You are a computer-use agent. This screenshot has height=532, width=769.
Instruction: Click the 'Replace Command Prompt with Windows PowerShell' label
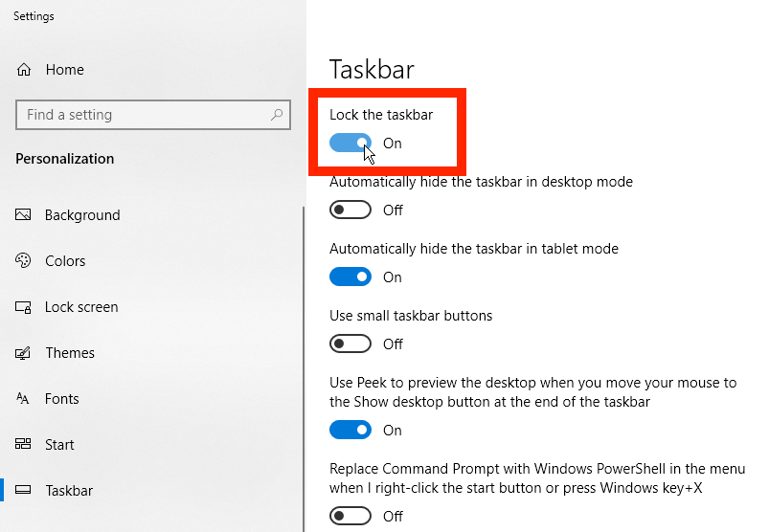point(537,478)
